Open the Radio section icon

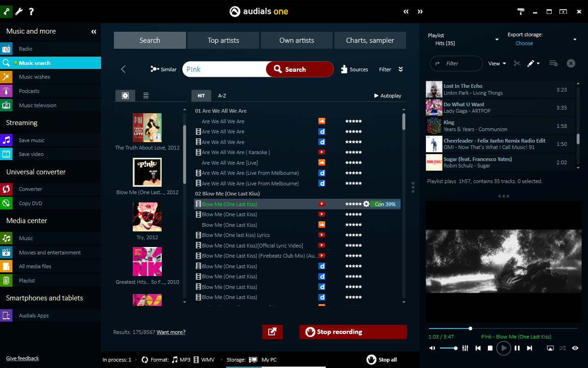(x=6, y=49)
